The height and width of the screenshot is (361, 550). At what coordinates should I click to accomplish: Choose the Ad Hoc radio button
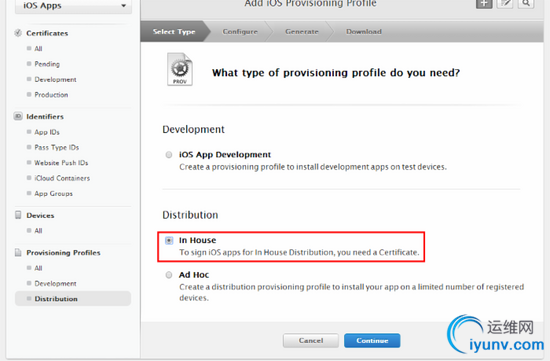pos(169,275)
